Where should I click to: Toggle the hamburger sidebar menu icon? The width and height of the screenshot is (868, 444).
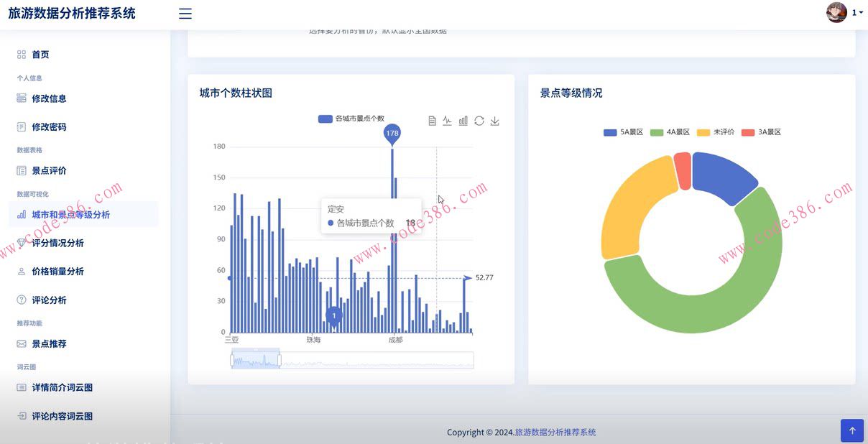point(185,14)
